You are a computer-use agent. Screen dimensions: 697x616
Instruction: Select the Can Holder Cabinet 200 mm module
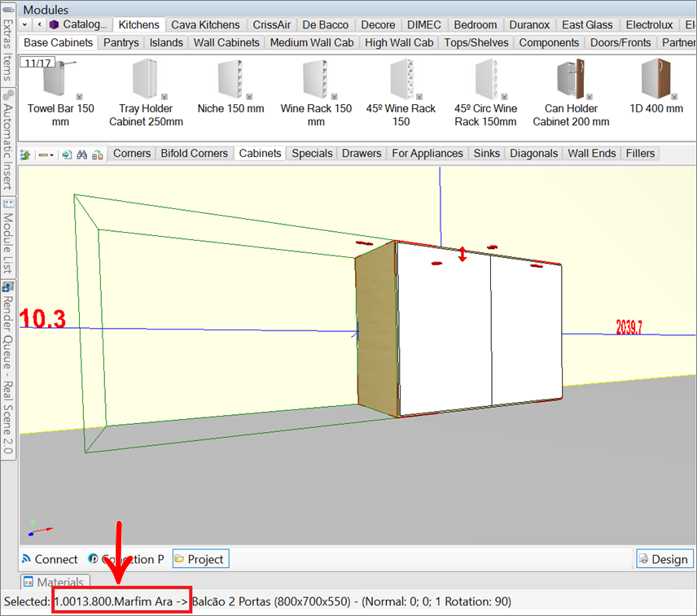pyautogui.click(x=572, y=94)
